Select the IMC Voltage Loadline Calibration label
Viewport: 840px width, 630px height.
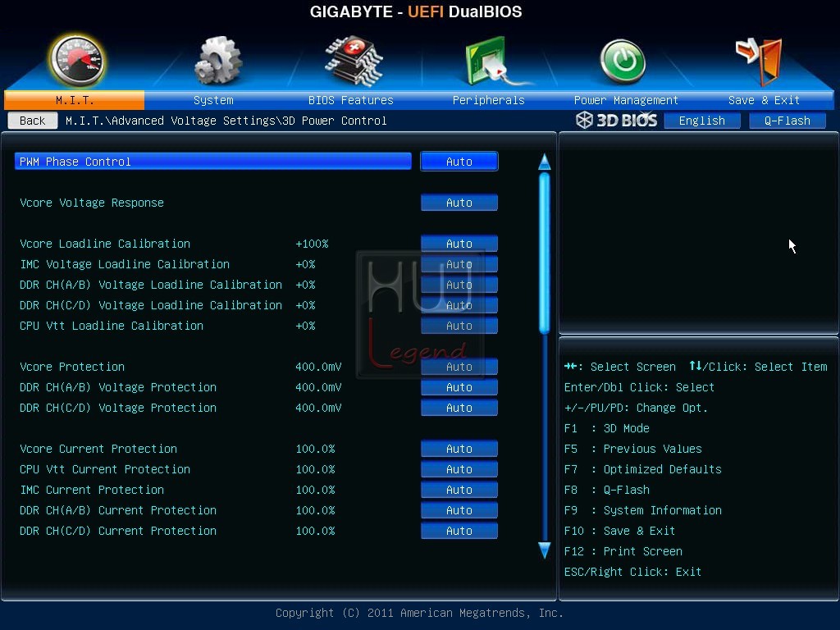(125, 264)
